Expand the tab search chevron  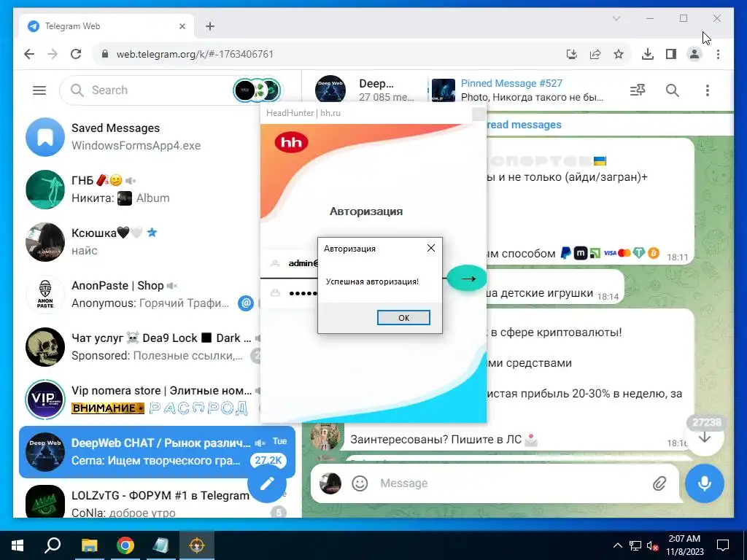pos(616,18)
